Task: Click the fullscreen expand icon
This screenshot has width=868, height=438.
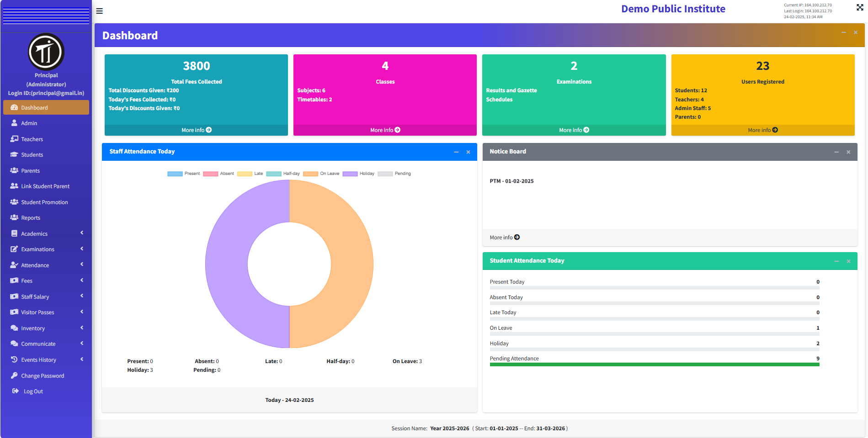Action: tap(860, 7)
